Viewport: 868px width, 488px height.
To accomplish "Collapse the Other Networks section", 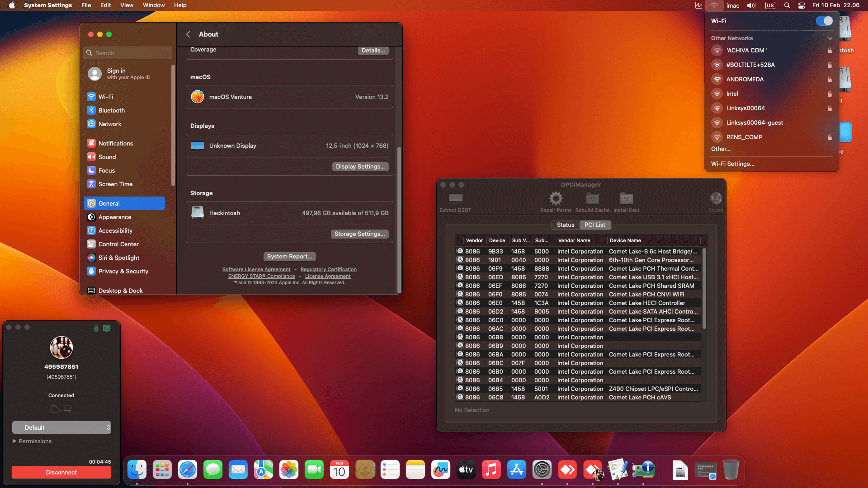I will coord(830,38).
